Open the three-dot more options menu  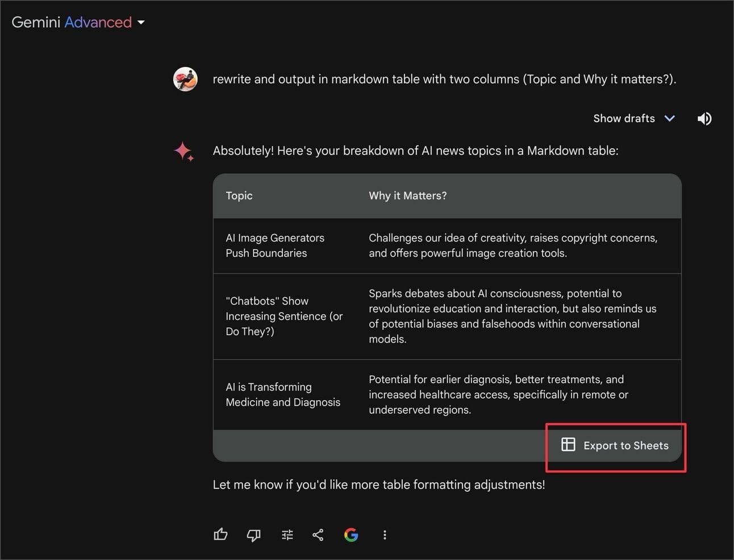coord(385,534)
